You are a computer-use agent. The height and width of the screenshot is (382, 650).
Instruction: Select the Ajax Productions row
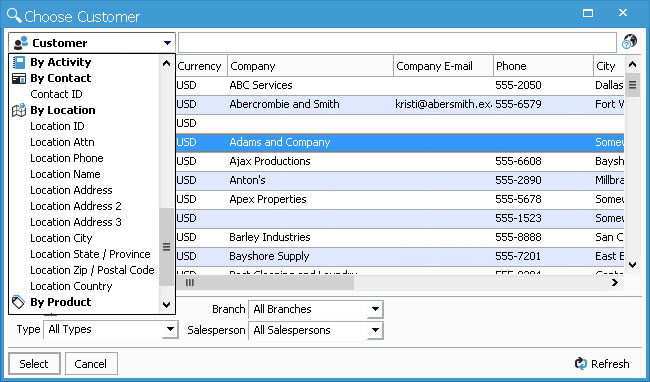[x=400, y=161]
